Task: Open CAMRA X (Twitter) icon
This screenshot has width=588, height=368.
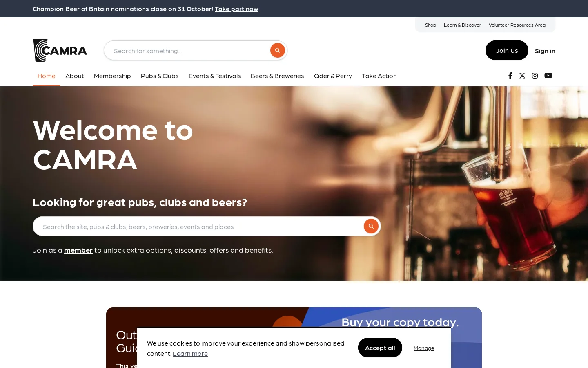Action: point(522,76)
